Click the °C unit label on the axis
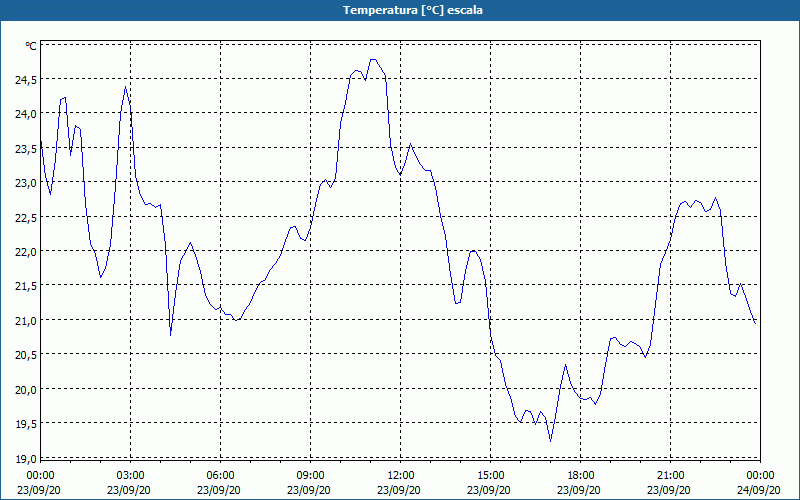The height and width of the screenshot is (500, 800). coord(31,46)
